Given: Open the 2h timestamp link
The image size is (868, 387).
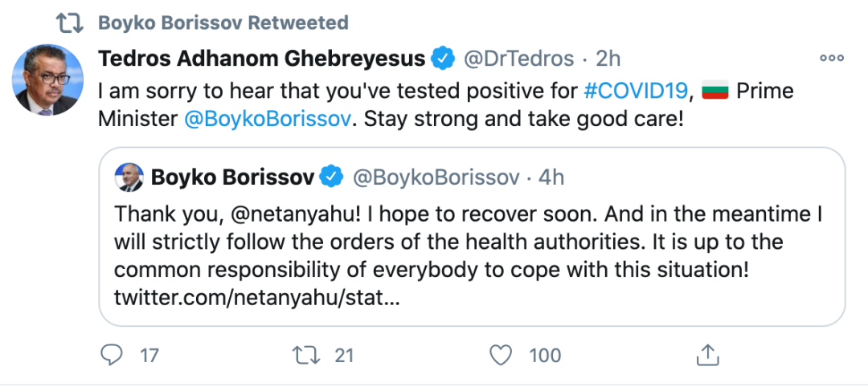Looking at the screenshot, I should tap(608, 58).
